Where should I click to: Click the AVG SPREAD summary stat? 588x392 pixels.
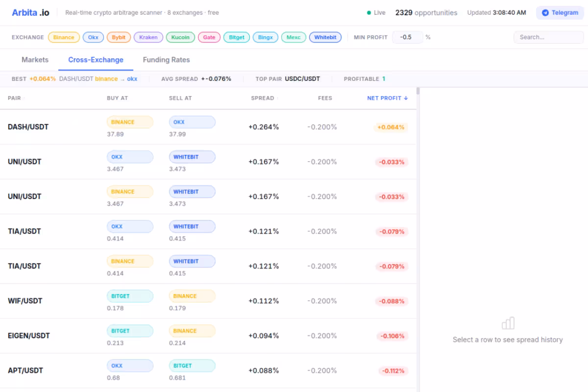(x=196, y=79)
